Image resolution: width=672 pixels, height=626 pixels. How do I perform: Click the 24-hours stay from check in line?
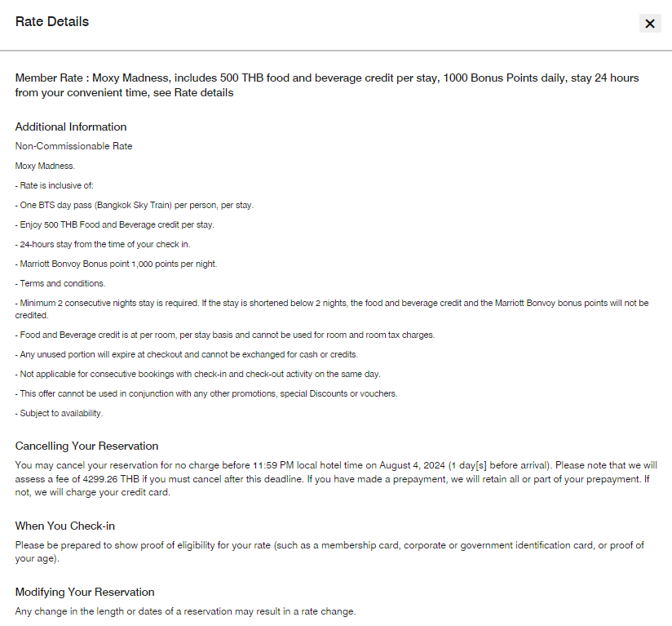[x=103, y=244]
